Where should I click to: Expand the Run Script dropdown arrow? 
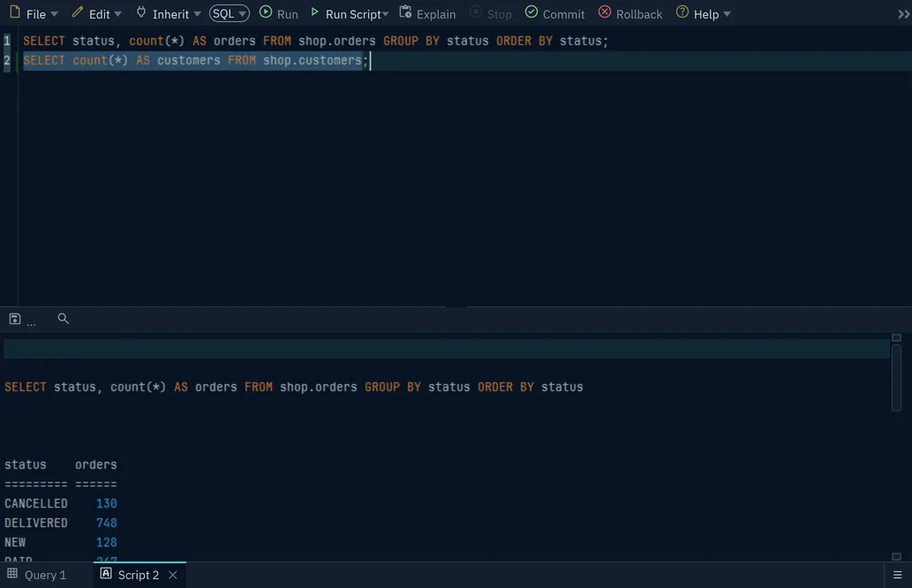pyautogui.click(x=385, y=14)
